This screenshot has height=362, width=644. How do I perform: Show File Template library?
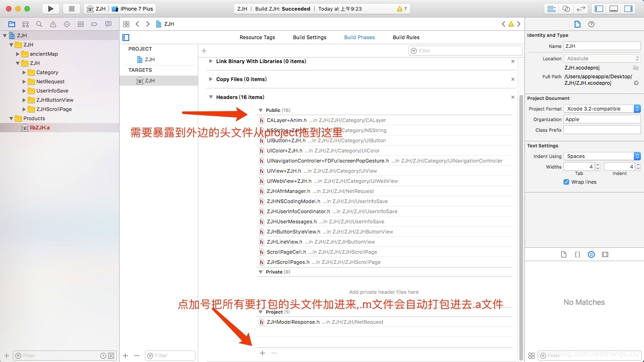tap(564, 254)
